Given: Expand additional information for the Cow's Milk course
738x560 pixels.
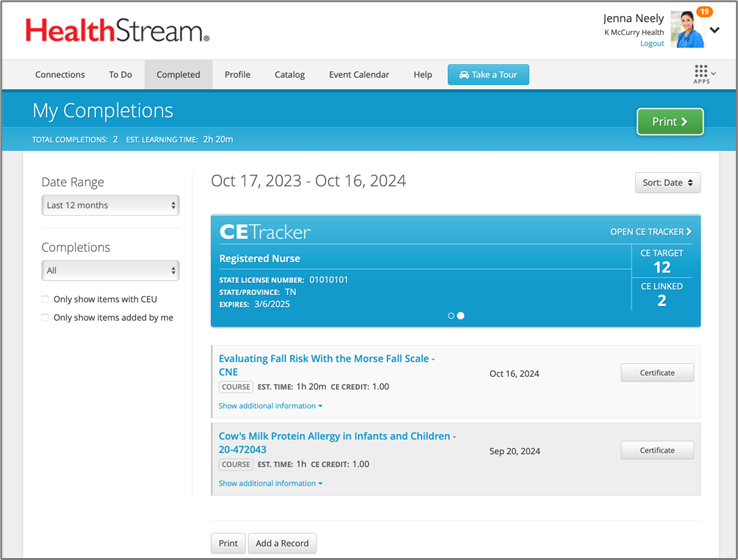Looking at the screenshot, I should [x=271, y=483].
